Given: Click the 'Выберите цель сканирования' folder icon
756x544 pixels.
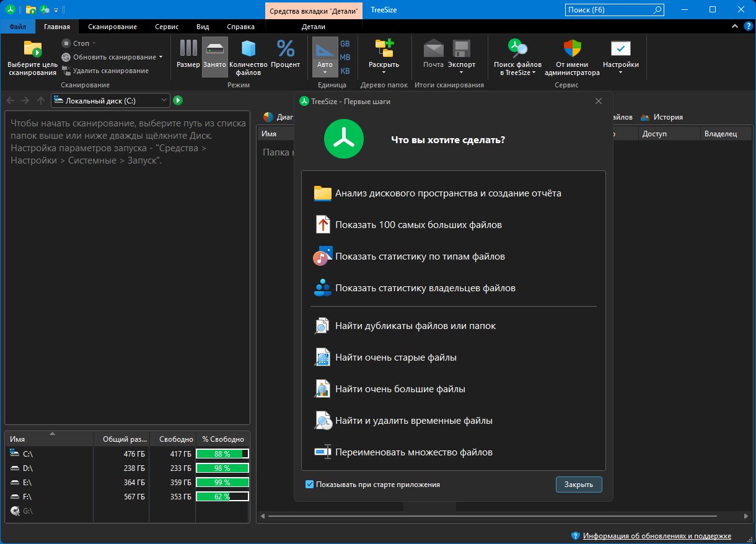Looking at the screenshot, I should pos(32,49).
